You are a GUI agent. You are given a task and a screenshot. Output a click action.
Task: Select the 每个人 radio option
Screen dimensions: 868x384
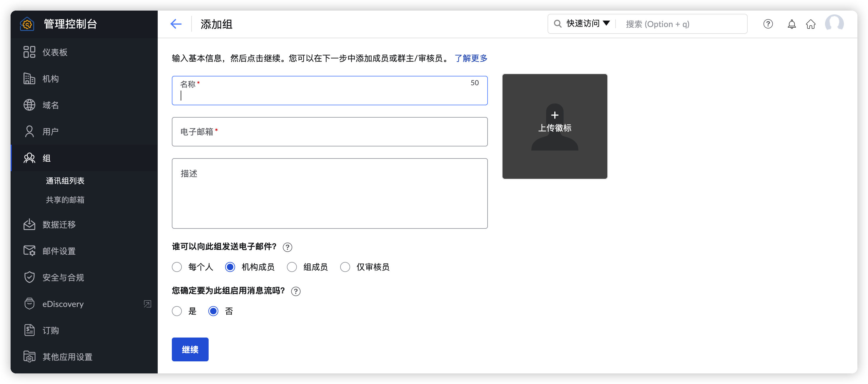[177, 267]
